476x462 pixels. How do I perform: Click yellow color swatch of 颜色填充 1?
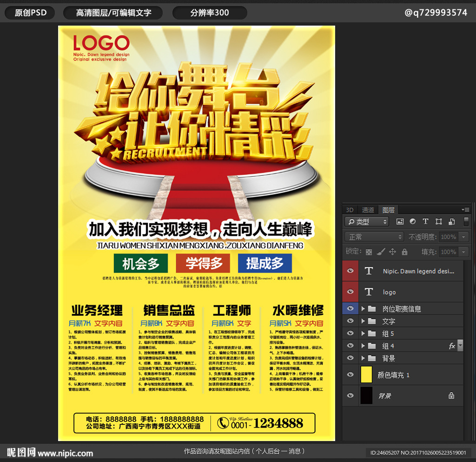click(x=366, y=375)
